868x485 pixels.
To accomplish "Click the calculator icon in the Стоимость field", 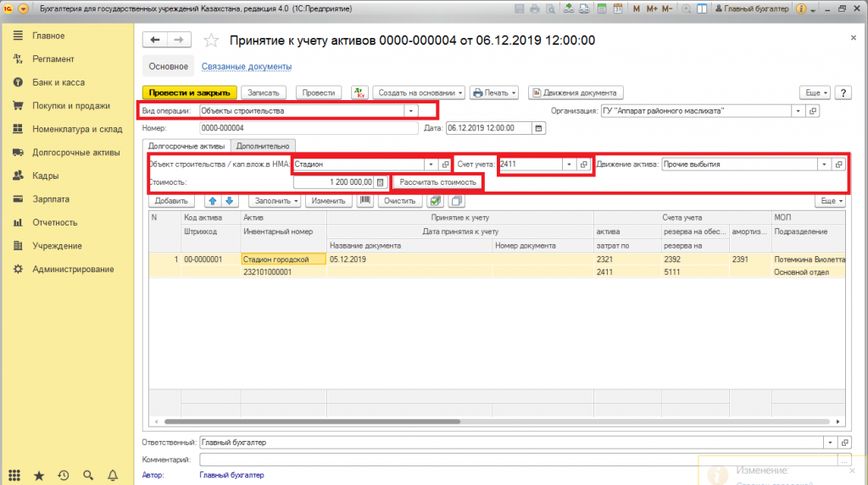I will coord(381,182).
